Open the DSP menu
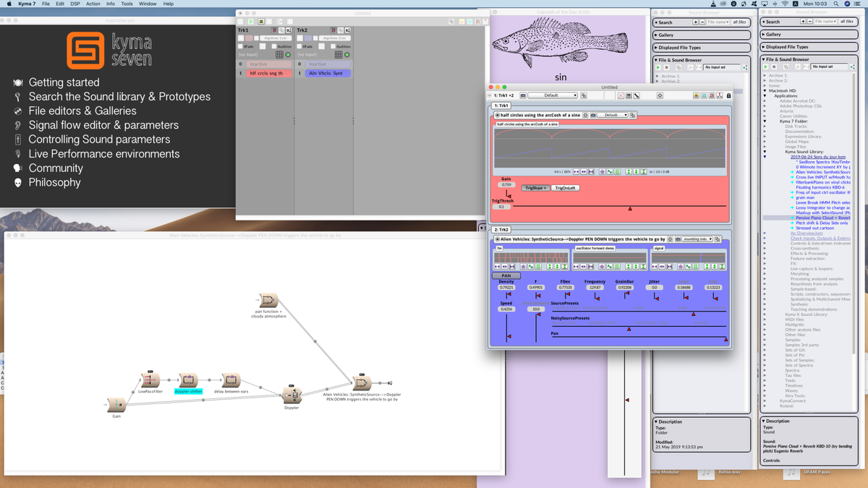Viewport: 868px width, 488px height. pyautogui.click(x=75, y=4)
